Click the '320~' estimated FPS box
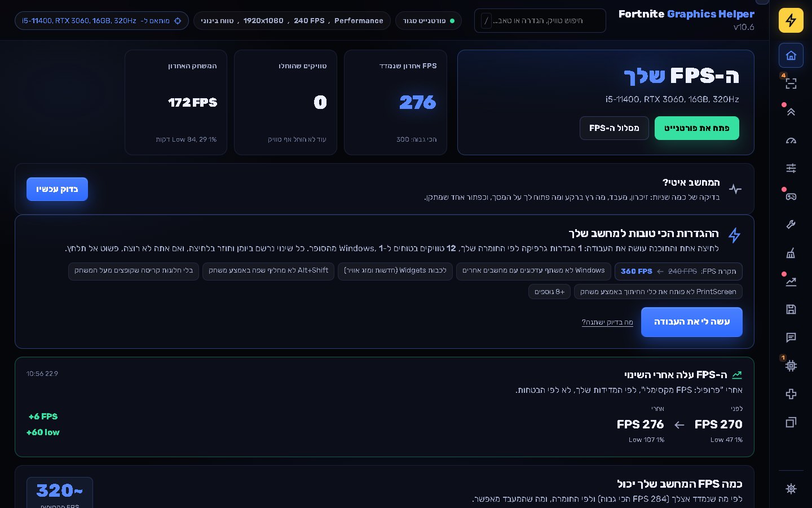Screen dimensions: 812x508 coord(60,493)
